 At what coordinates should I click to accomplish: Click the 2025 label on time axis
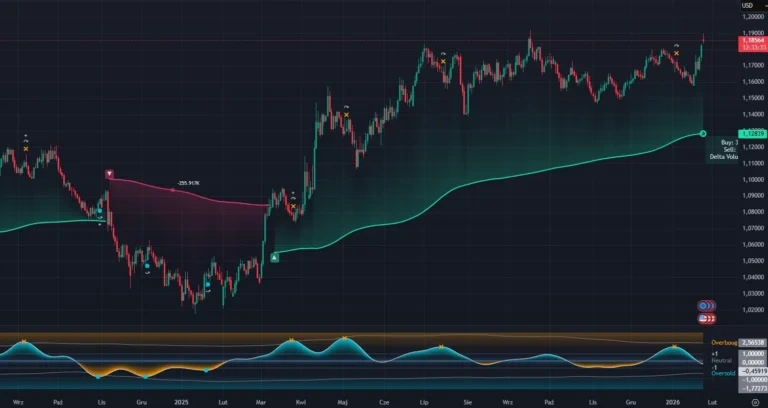click(x=181, y=403)
